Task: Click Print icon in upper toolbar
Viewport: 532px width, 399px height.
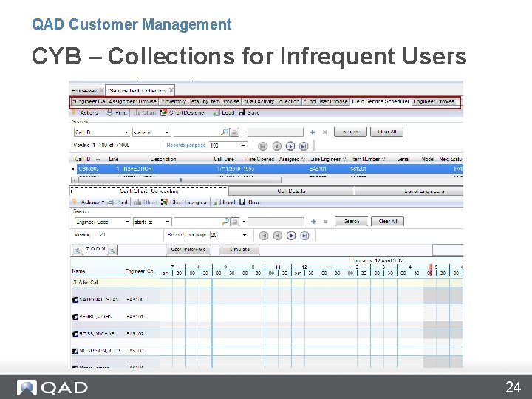Action: pos(110,112)
